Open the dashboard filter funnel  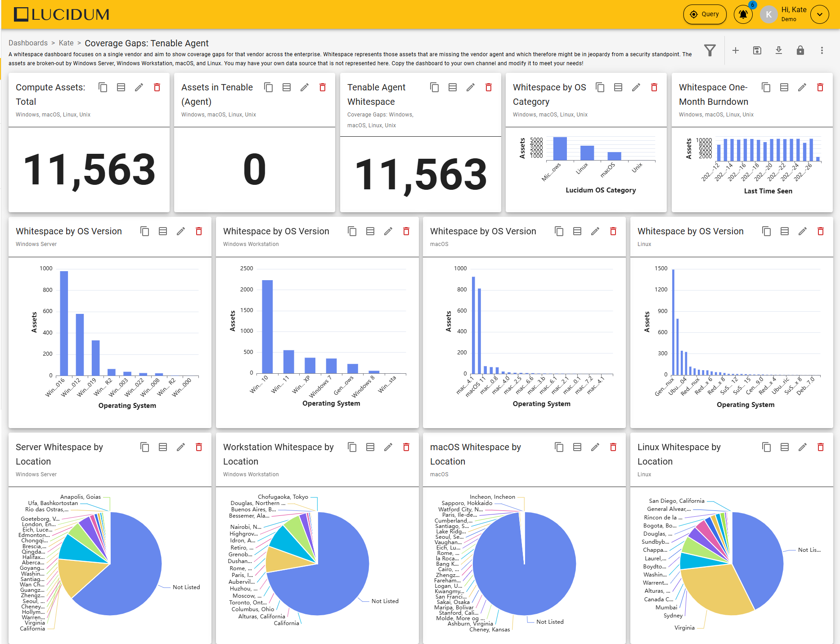click(710, 50)
